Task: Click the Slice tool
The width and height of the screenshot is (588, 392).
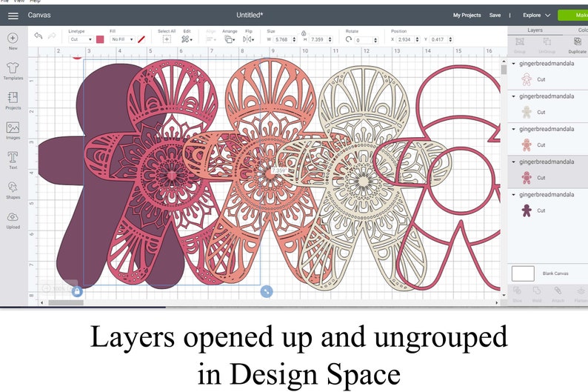Action: pyautogui.click(x=517, y=294)
